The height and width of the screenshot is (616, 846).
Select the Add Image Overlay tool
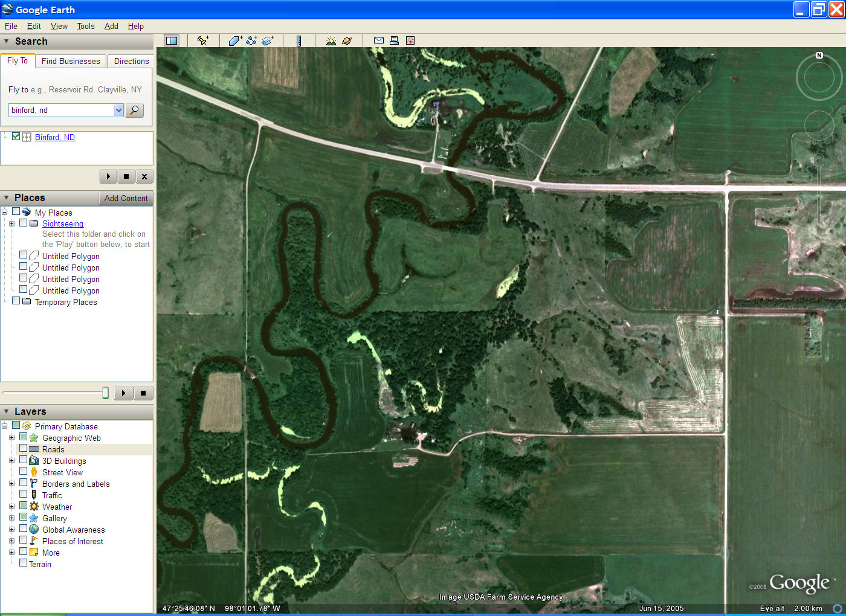[x=268, y=40]
